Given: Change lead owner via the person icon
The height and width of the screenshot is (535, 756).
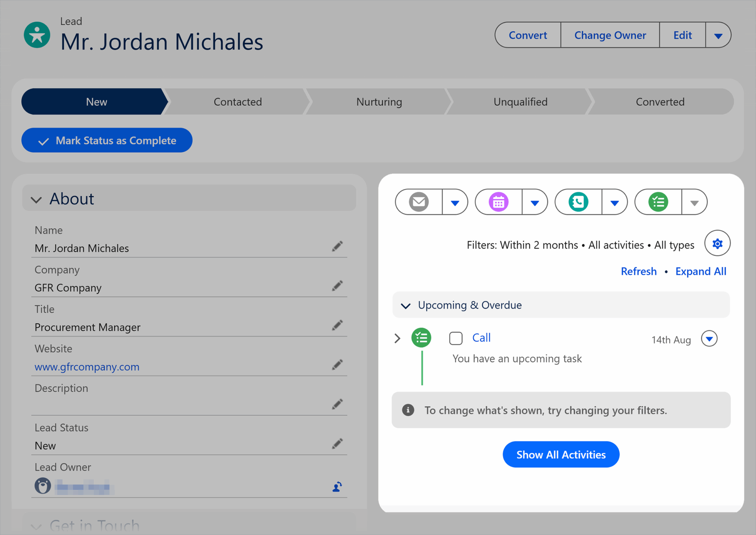Looking at the screenshot, I should click(x=336, y=486).
